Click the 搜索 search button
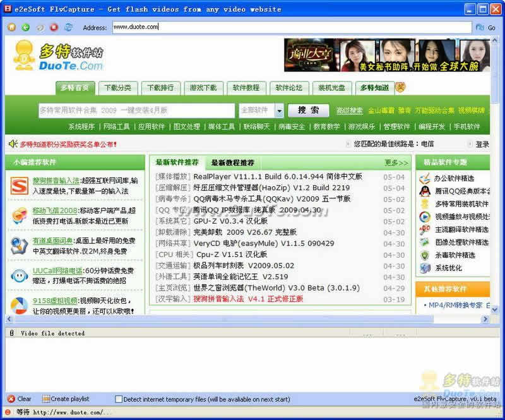Screen dimensions: 505x420 click(308, 111)
